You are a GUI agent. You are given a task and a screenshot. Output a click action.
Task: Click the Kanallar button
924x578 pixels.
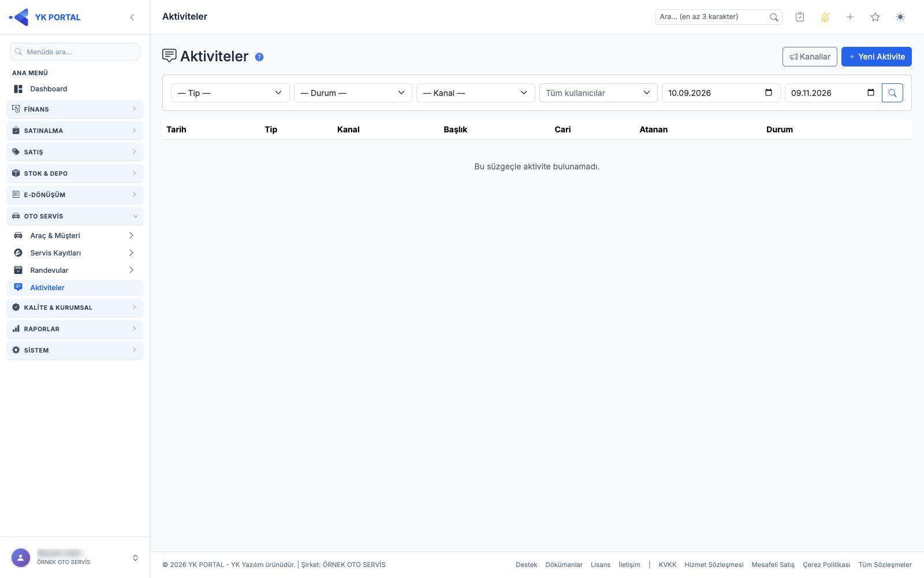tap(810, 57)
